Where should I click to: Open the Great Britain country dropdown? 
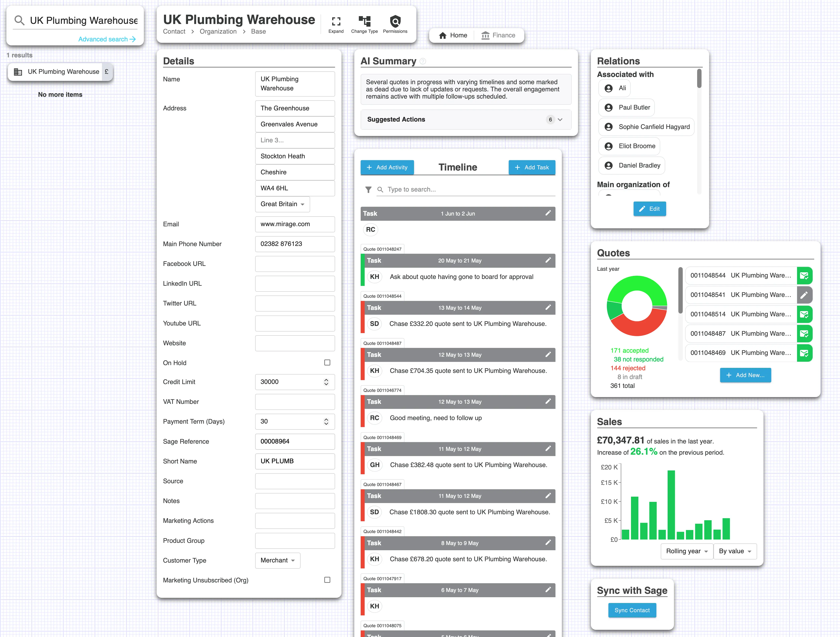coord(283,204)
